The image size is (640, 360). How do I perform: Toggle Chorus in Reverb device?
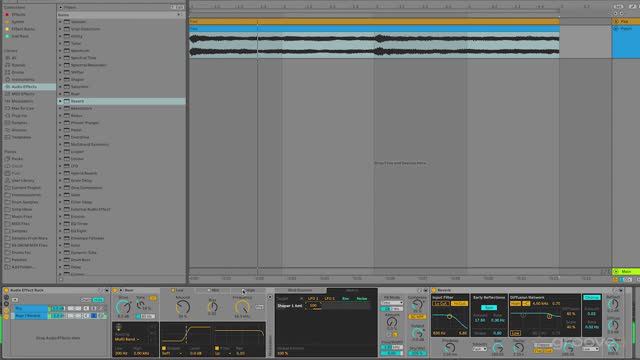click(x=591, y=298)
